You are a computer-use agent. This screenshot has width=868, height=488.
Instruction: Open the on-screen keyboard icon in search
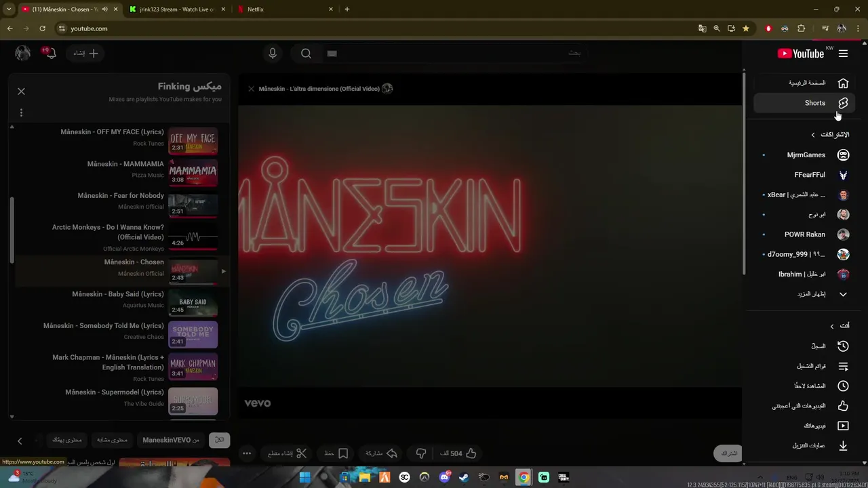(332, 54)
